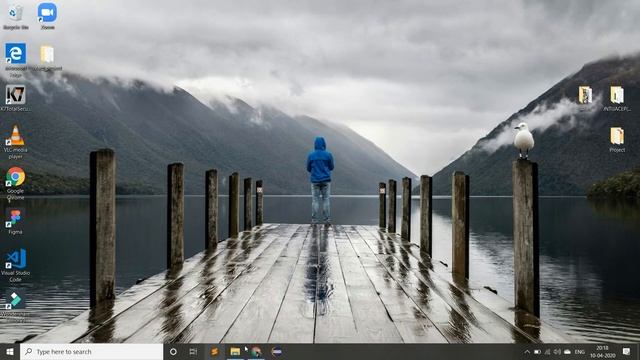Open network settings from the tray
This screenshot has width=640, height=360.
coord(547,351)
